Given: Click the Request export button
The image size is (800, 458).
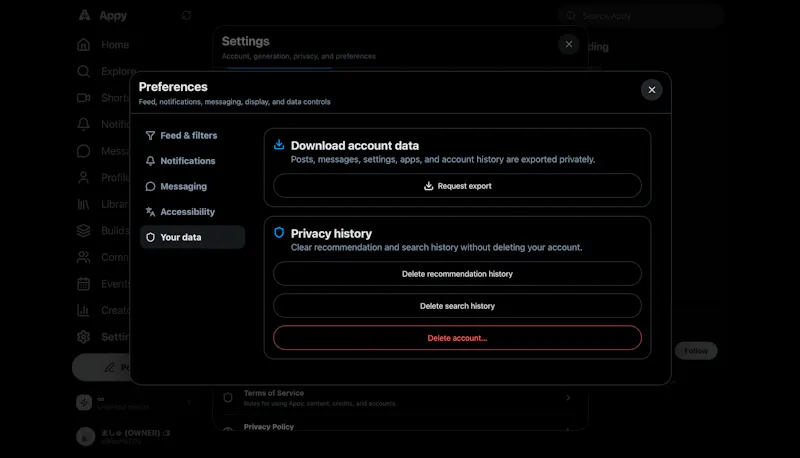Looking at the screenshot, I should click(457, 186).
